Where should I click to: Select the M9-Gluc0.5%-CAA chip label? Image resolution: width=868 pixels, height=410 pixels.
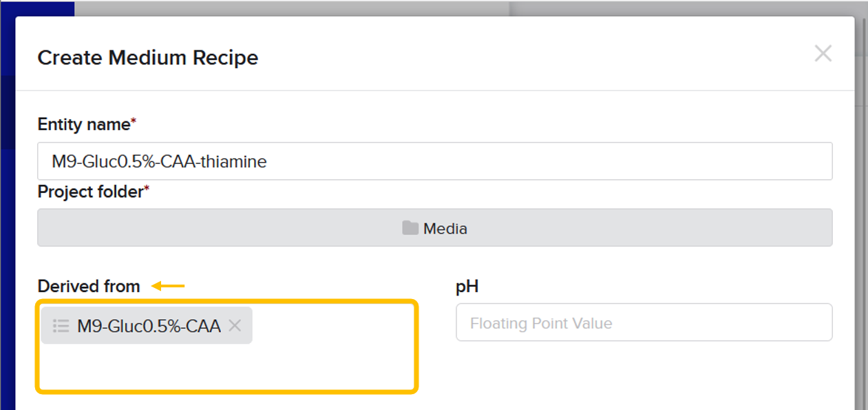149,326
